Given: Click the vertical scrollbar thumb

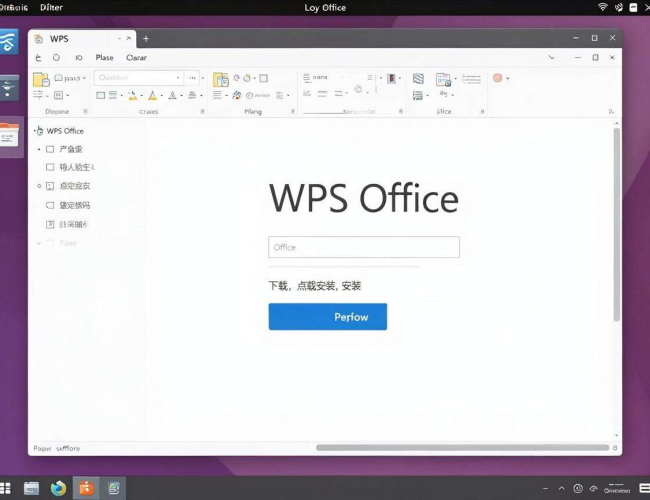Looking at the screenshot, I should 616,224.
